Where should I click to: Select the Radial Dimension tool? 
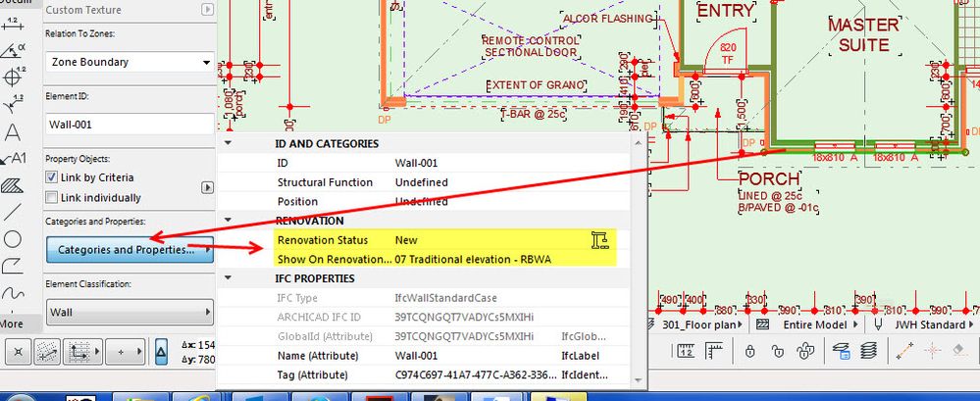[x=13, y=104]
